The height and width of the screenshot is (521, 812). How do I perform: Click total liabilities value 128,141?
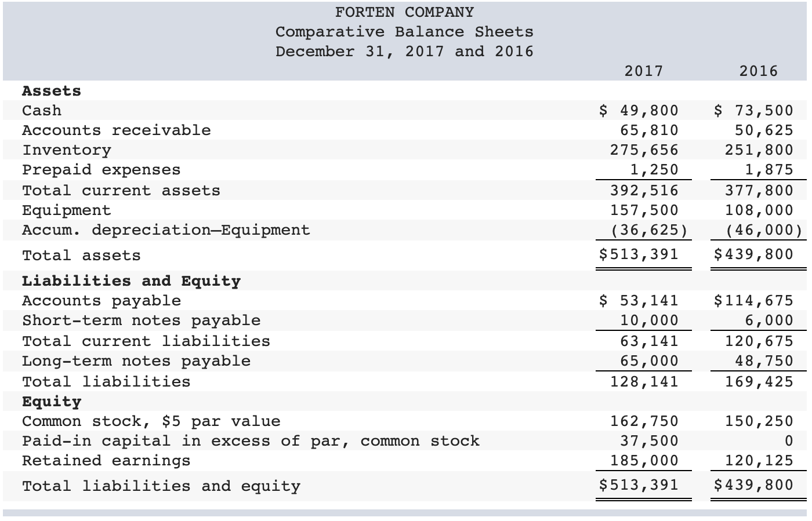point(644,381)
